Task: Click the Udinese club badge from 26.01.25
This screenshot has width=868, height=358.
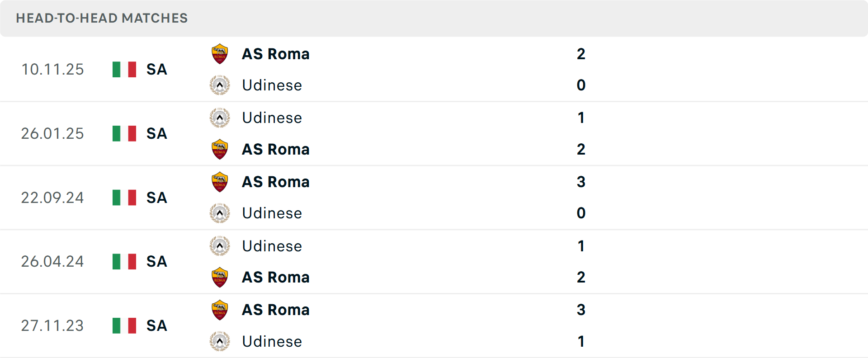Action: 220,118
